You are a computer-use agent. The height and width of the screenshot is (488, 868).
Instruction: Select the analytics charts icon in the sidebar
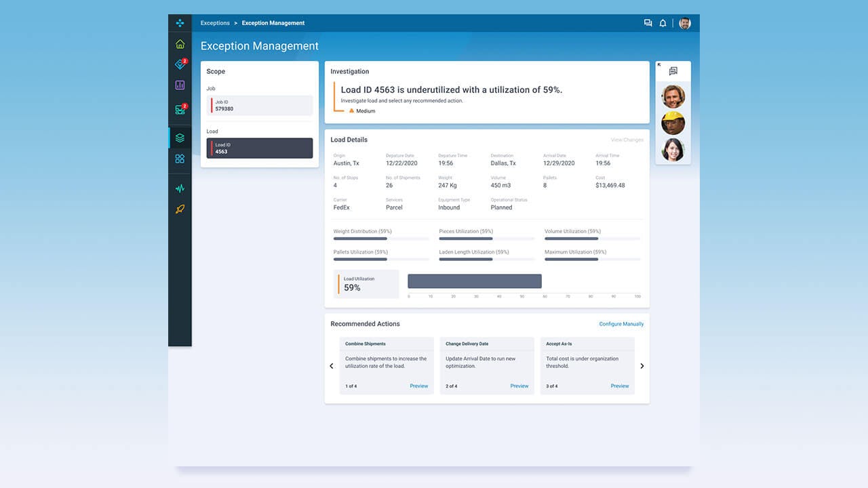click(180, 85)
